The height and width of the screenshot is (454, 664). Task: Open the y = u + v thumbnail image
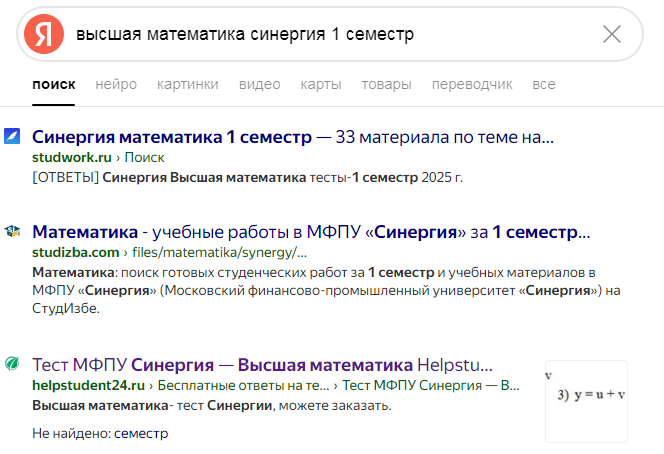coord(587,401)
